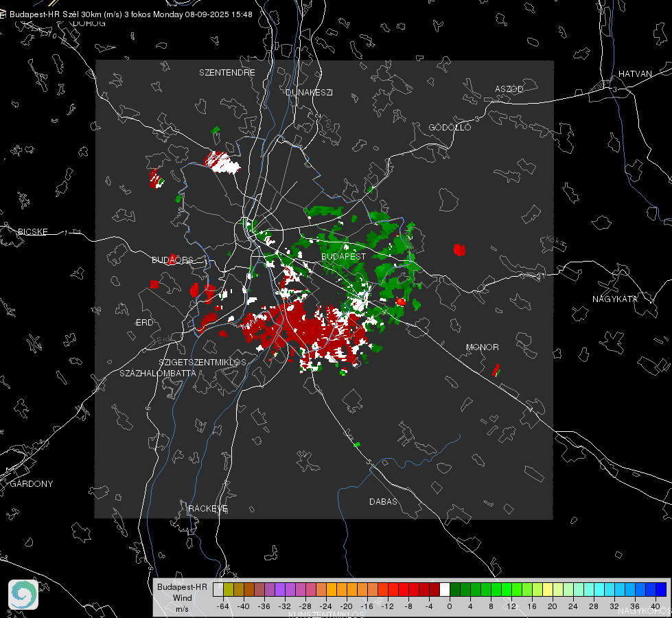Click the legend unit label 'm/s'
The width and height of the screenshot is (672, 618).
coord(182,608)
